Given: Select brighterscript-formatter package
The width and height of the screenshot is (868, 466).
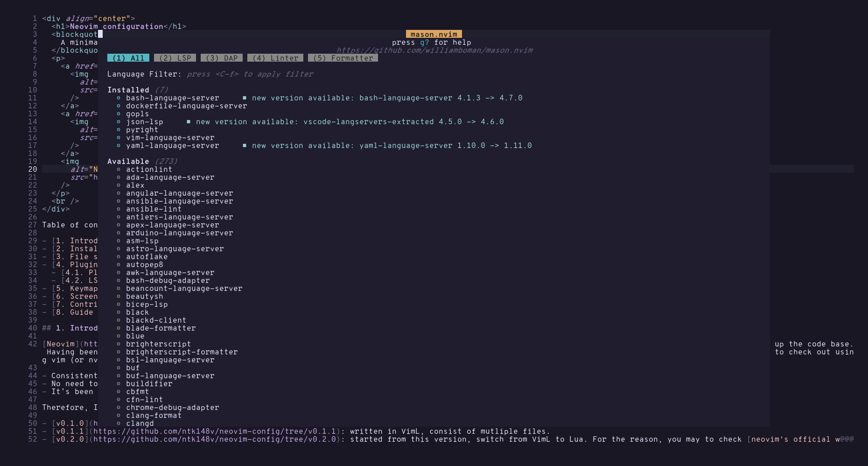Looking at the screenshot, I should pos(182,352).
